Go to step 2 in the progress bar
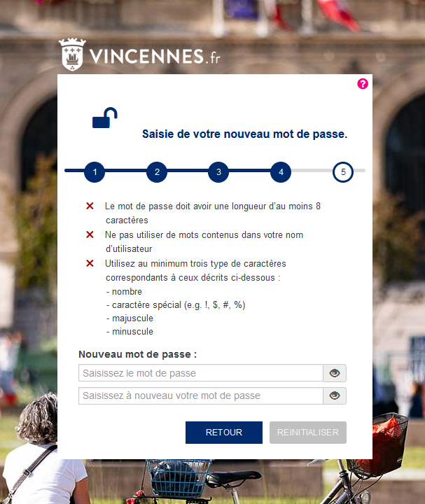The image size is (425, 504). point(157,172)
